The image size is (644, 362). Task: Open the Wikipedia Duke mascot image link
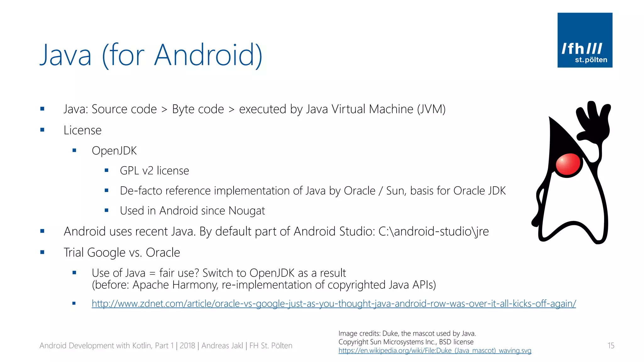pyautogui.click(x=435, y=351)
